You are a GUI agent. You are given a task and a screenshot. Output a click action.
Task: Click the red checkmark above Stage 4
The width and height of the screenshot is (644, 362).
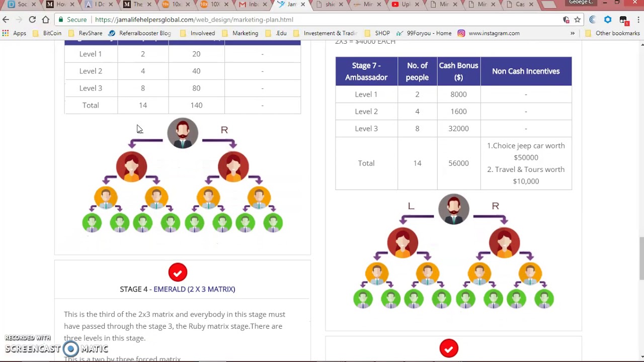pyautogui.click(x=178, y=273)
